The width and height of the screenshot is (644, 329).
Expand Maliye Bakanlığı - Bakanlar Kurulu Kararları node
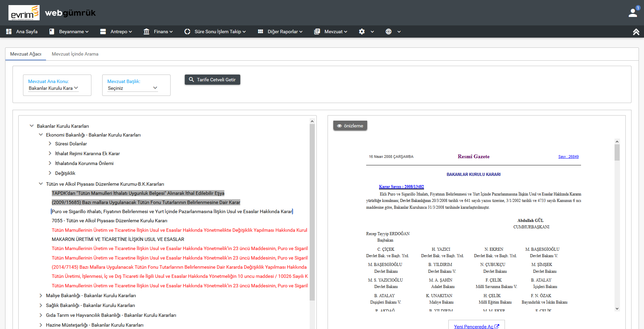coord(41,295)
